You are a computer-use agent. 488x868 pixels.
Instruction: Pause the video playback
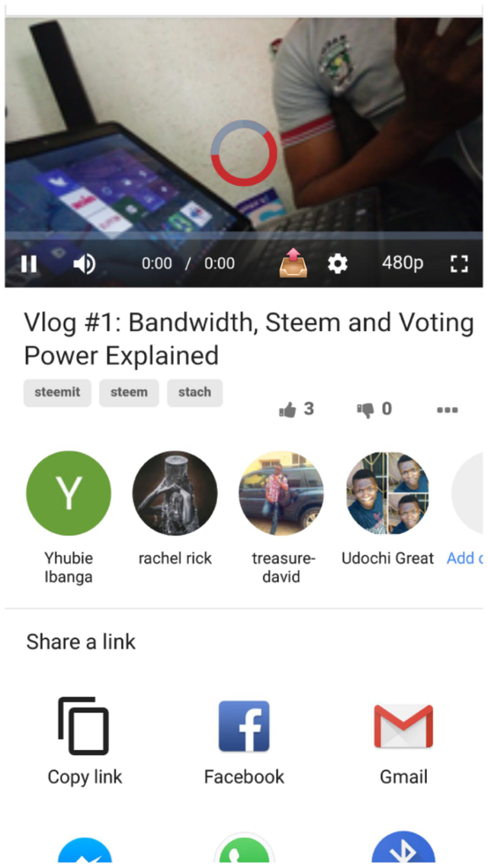point(29,264)
